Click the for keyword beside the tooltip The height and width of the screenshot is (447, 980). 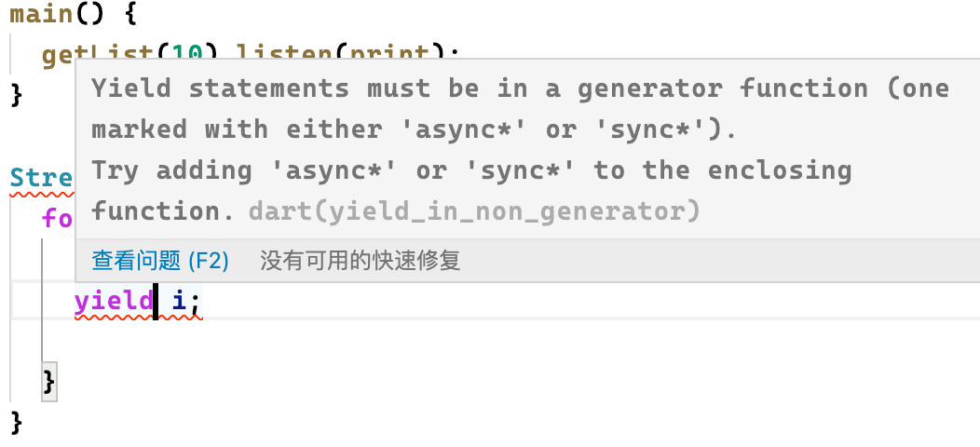point(58,219)
